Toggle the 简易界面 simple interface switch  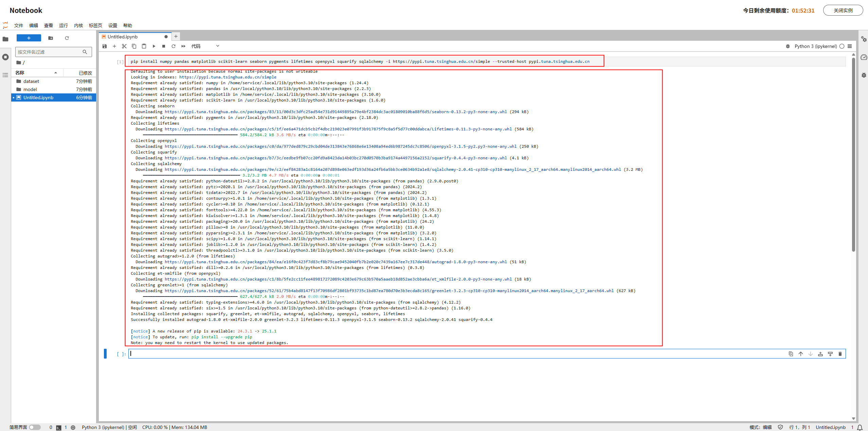click(x=34, y=427)
